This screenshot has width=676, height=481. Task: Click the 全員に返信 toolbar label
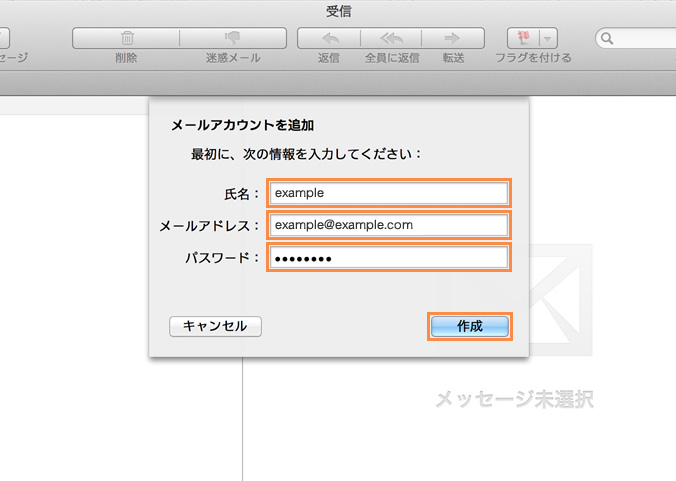pyautogui.click(x=392, y=58)
